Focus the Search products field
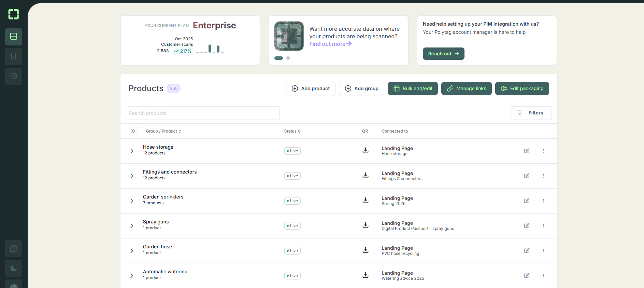This screenshot has height=288, width=644. pos(203,113)
